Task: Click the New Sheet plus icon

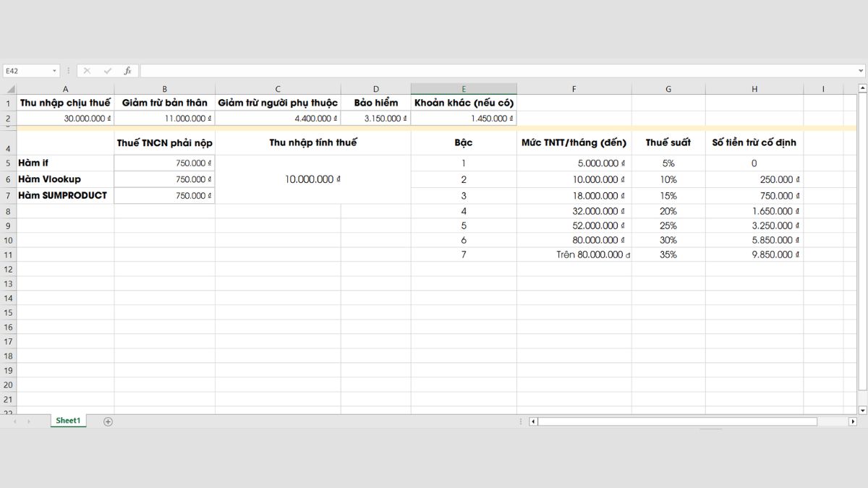Action: coord(107,419)
